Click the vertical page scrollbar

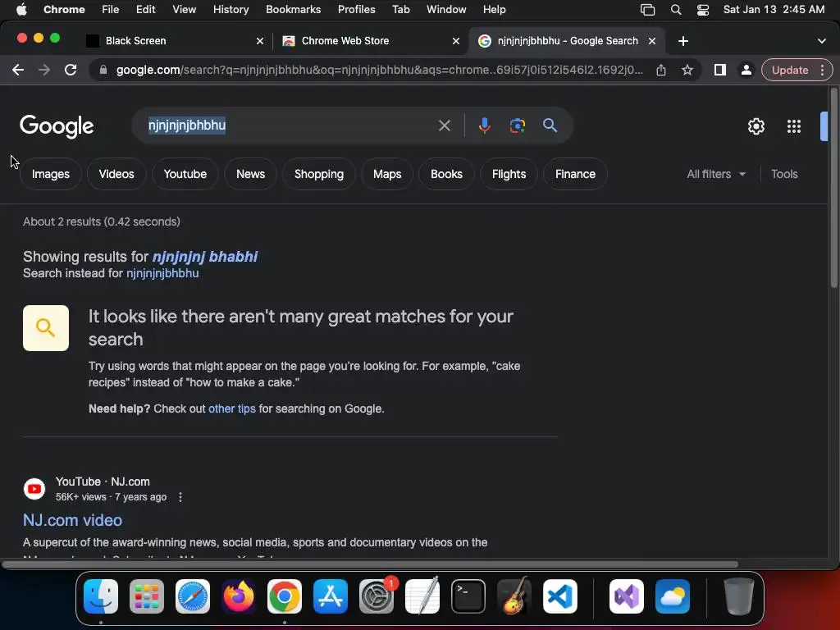pos(833,189)
